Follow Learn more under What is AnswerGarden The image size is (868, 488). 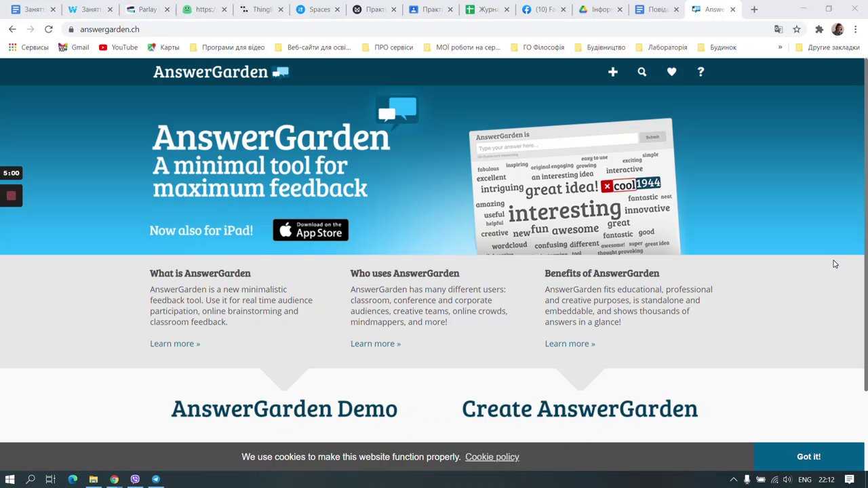pos(175,344)
